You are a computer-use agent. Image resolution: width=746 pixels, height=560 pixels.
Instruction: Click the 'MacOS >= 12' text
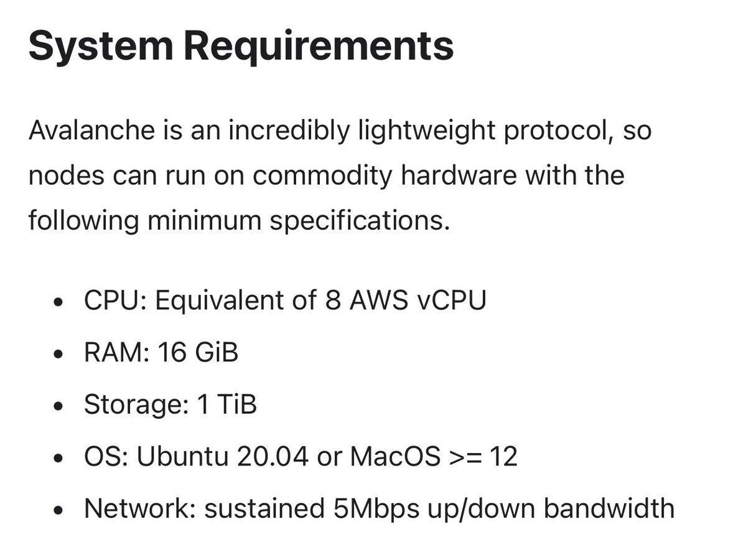pyautogui.click(x=434, y=457)
